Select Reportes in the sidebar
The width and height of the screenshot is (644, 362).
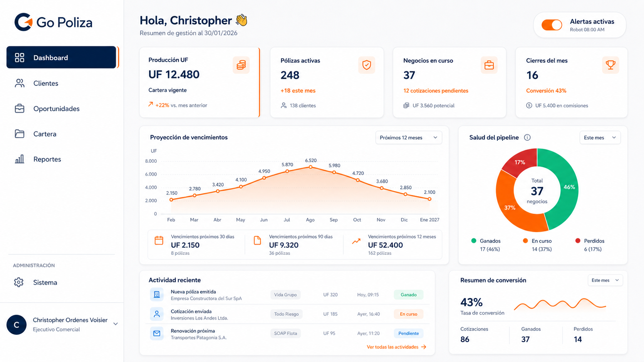[x=47, y=159]
